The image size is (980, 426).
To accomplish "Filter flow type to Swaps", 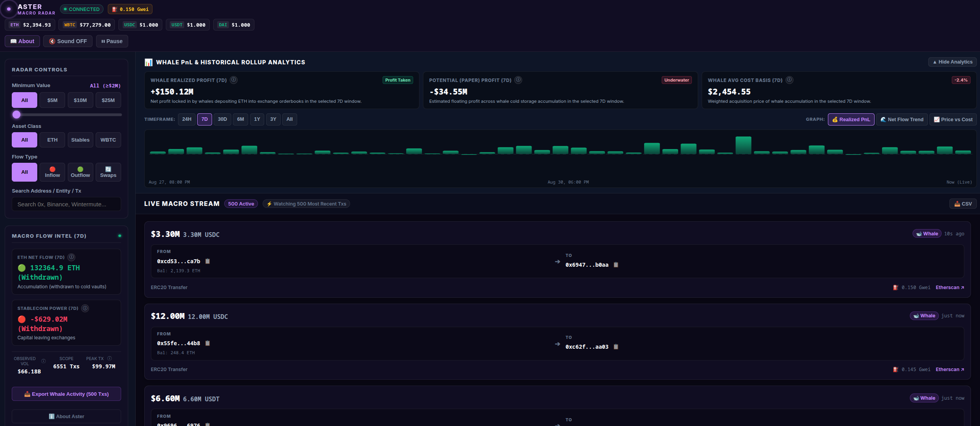I will pos(108,172).
